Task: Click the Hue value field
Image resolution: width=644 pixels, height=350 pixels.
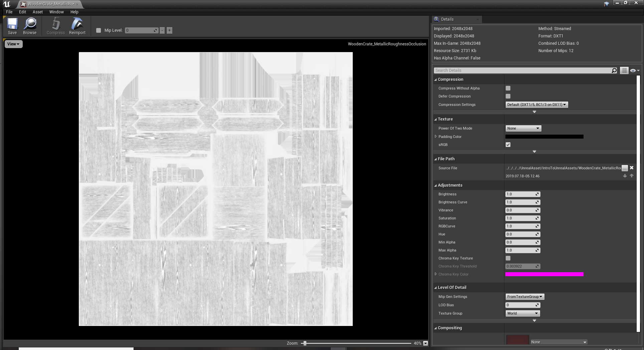Action: [x=523, y=234]
